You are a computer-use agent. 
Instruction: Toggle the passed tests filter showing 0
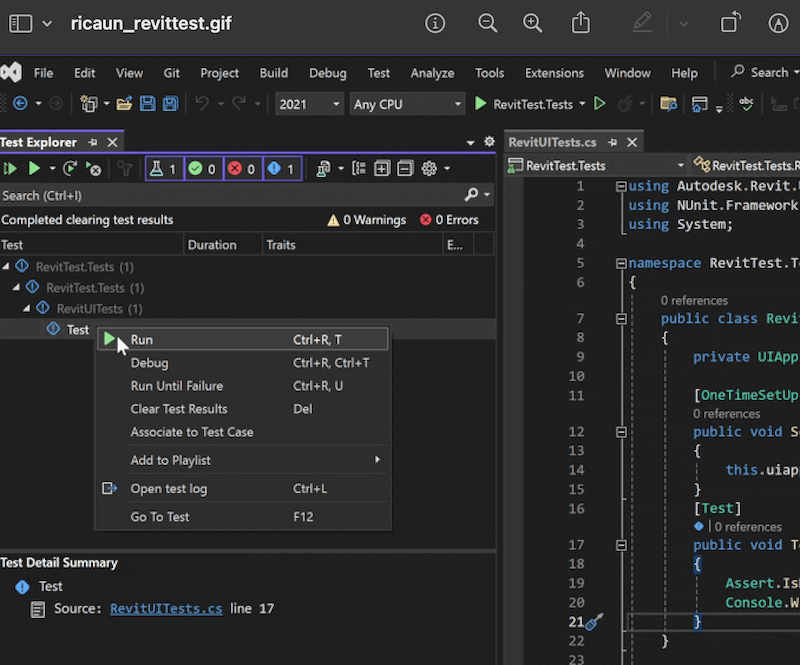203,169
